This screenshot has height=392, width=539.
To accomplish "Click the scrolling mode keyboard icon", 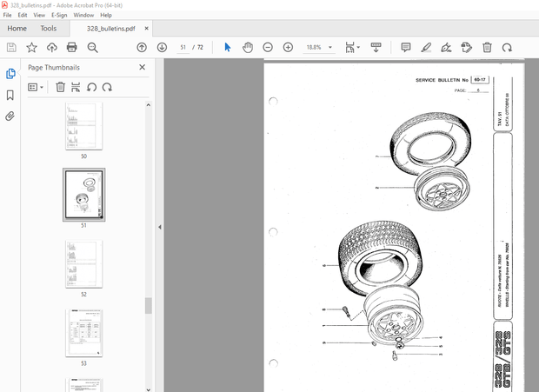I will (x=376, y=48).
